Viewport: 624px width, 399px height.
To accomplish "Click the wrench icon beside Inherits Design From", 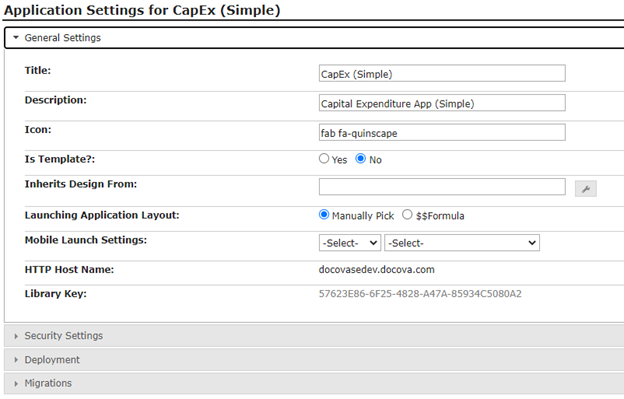I will (585, 189).
